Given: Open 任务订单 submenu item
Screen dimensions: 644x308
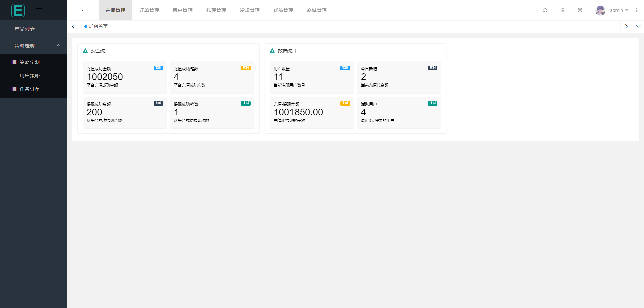Looking at the screenshot, I should pos(30,89).
